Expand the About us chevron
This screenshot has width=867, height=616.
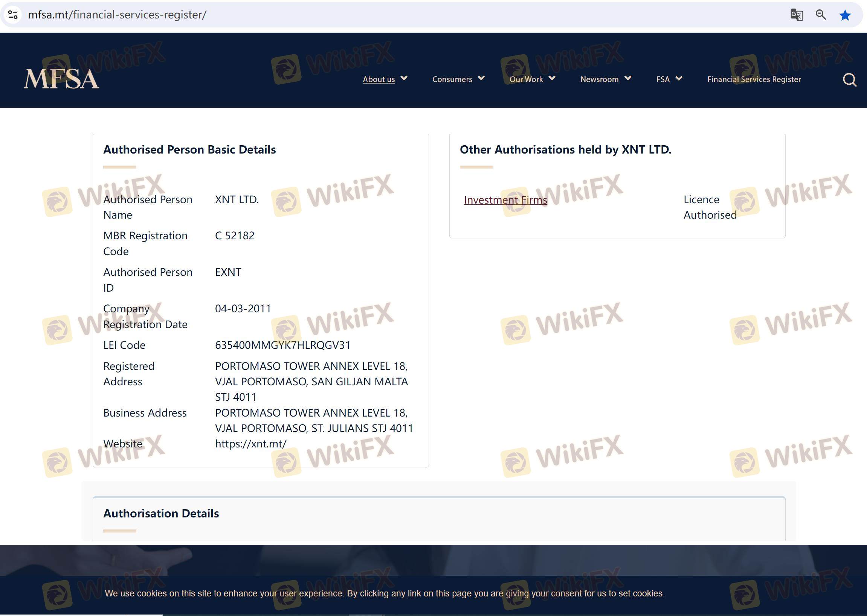(404, 78)
